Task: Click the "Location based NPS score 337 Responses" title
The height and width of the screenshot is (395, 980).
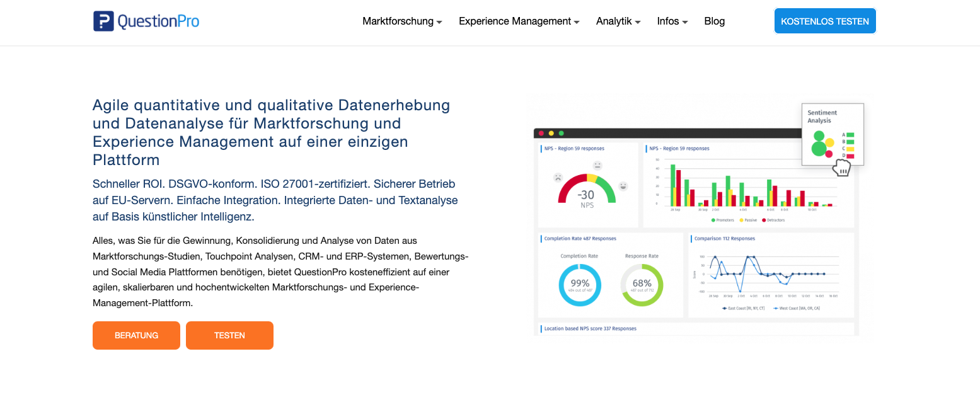Action: click(591, 329)
